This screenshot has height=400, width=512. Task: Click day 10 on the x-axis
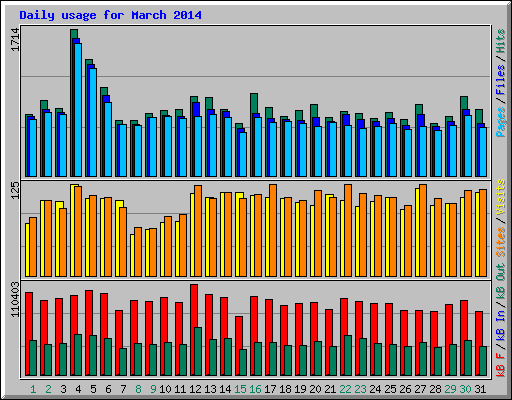pos(165,389)
